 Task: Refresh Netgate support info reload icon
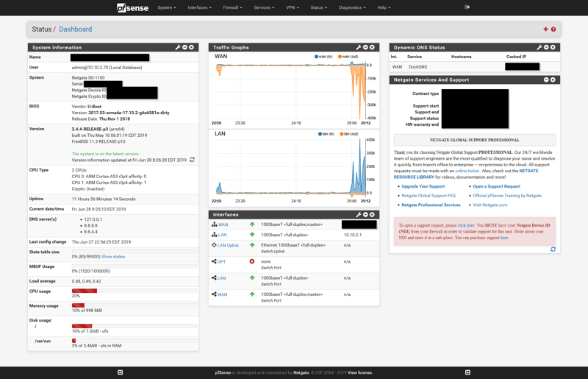553,249
